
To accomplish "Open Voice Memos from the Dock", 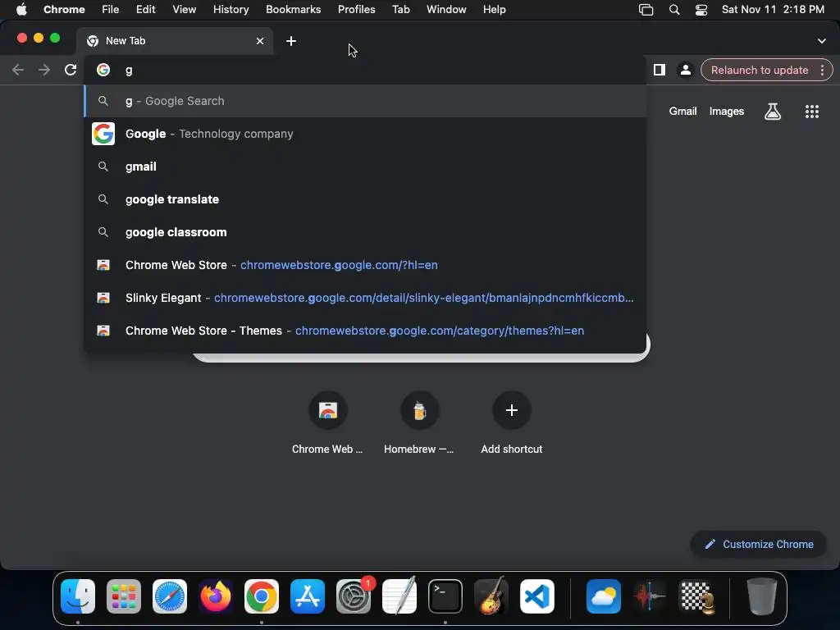I will [650, 596].
